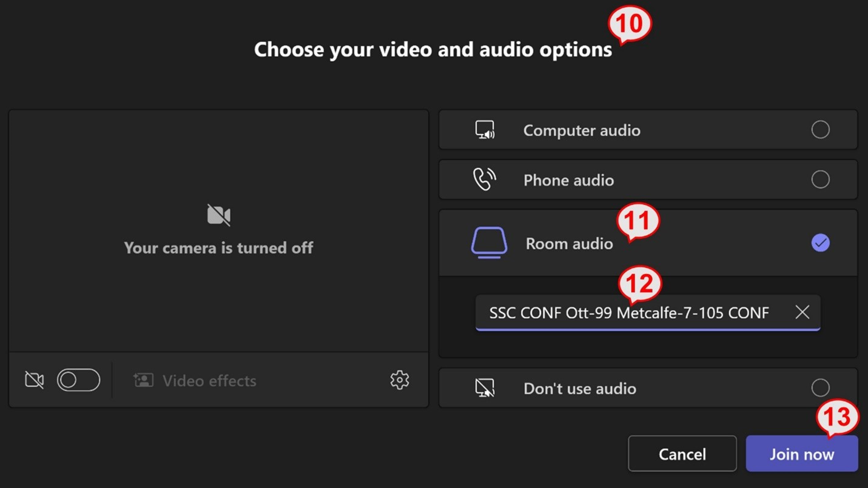This screenshot has width=868, height=488.
Task: Click the Phone audio handset icon
Action: (x=484, y=179)
